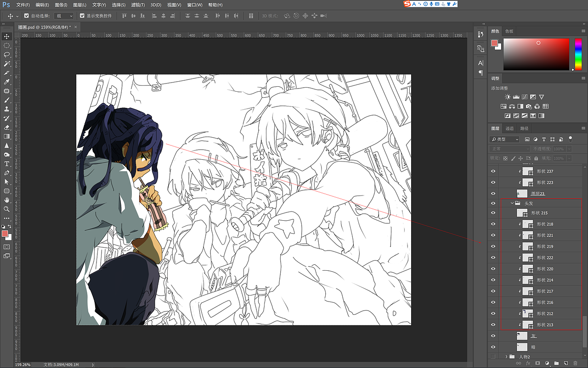Delete layer using the trash icon
588x368 pixels.
tap(575, 363)
